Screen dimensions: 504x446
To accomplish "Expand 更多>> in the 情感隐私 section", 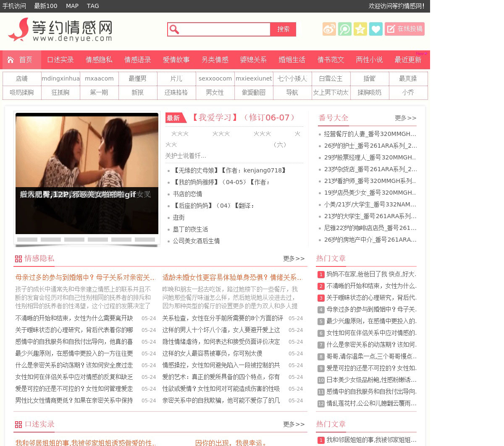I will [x=294, y=258].
